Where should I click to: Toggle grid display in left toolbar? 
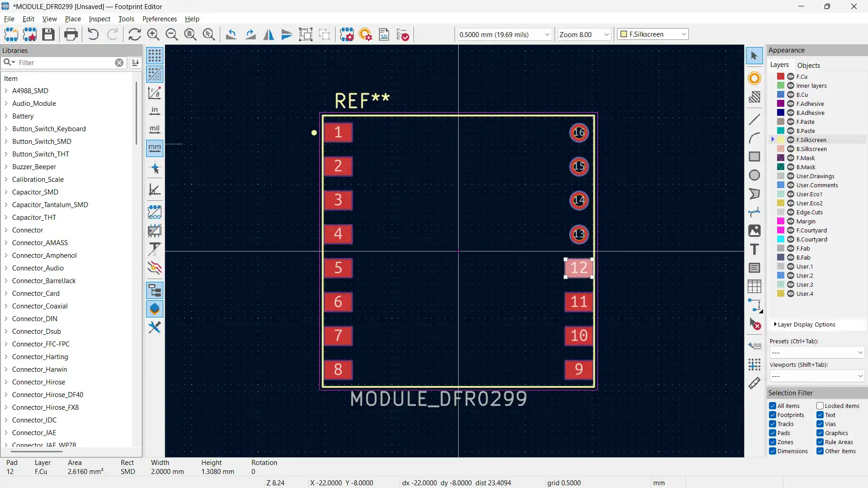point(155,56)
